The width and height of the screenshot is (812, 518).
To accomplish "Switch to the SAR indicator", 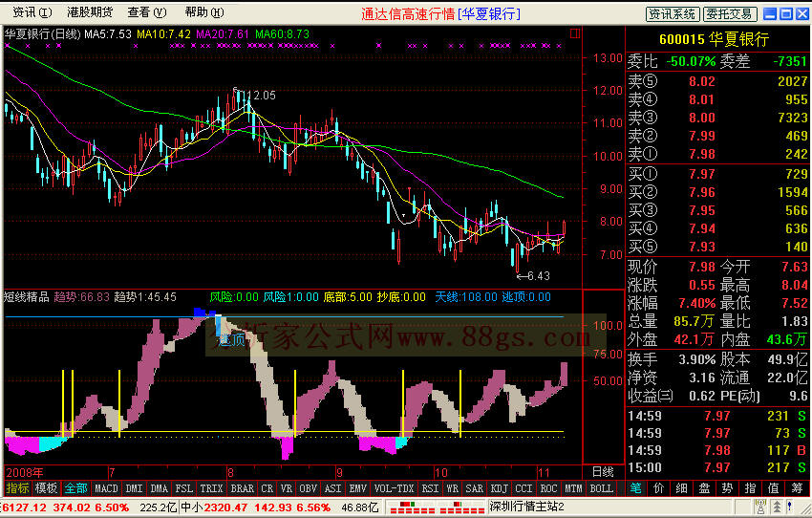I will [475, 488].
